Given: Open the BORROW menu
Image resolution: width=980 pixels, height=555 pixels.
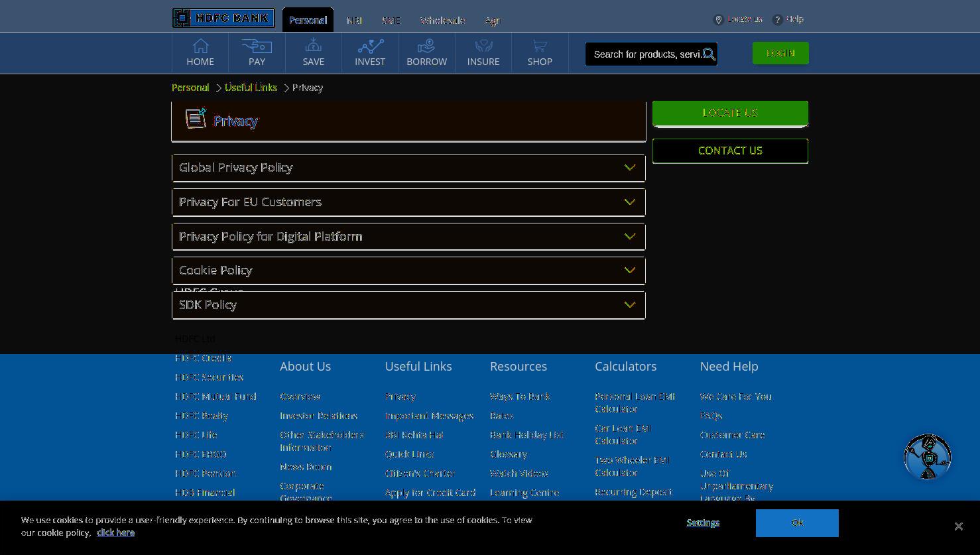Looking at the screenshot, I should tap(426, 53).
